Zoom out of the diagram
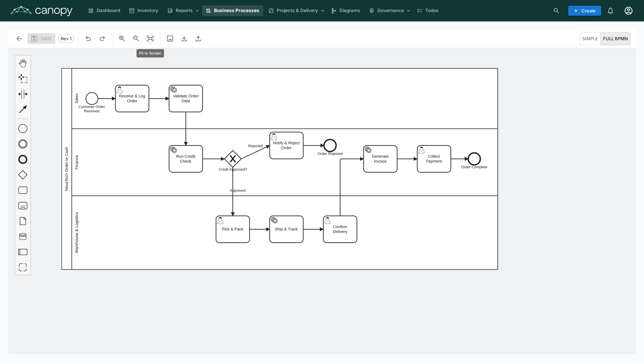Image resolution: width=644 pixels, height=362 pixels. click(136, 39)
